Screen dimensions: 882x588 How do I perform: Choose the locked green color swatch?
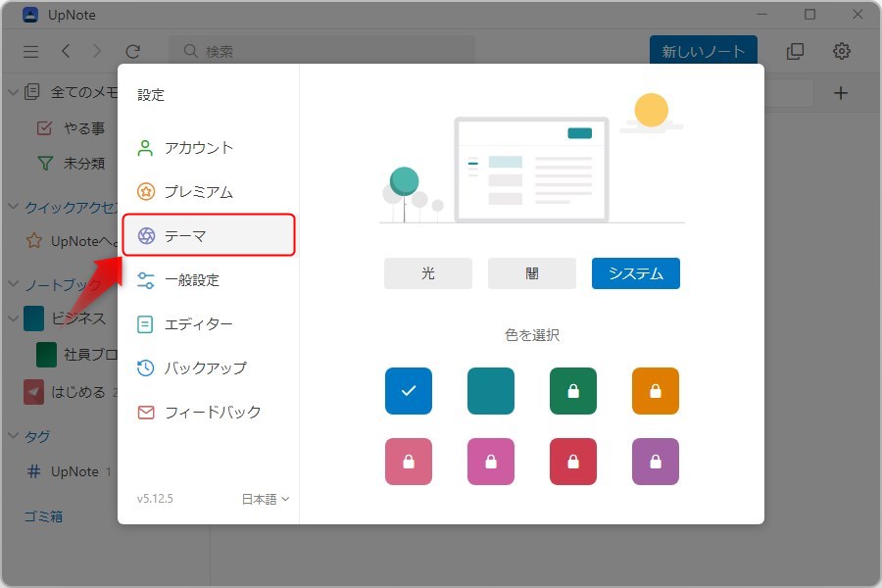573,391
